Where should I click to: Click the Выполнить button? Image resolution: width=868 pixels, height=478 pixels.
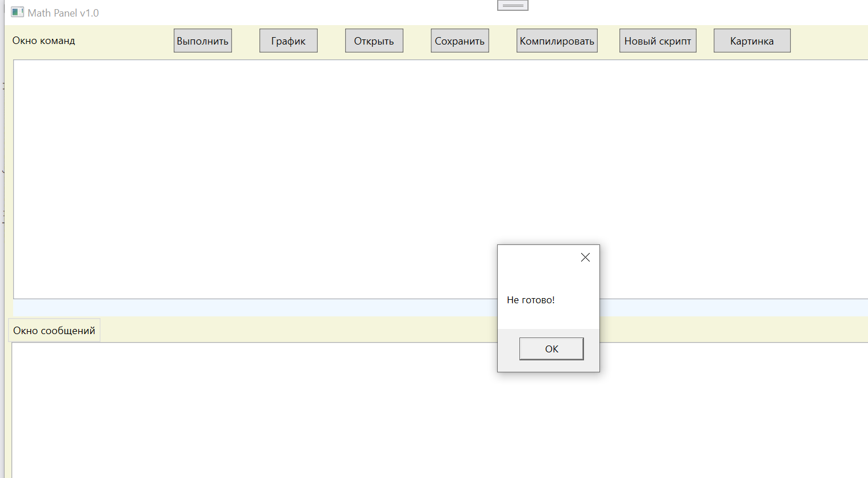(x=202, y=41)
